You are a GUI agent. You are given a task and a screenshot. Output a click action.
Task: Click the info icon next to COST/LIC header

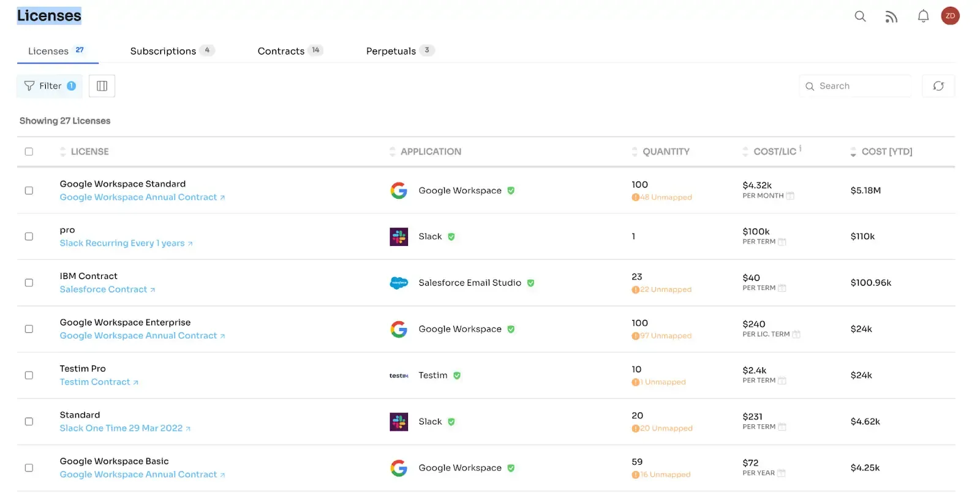point(800,148)
